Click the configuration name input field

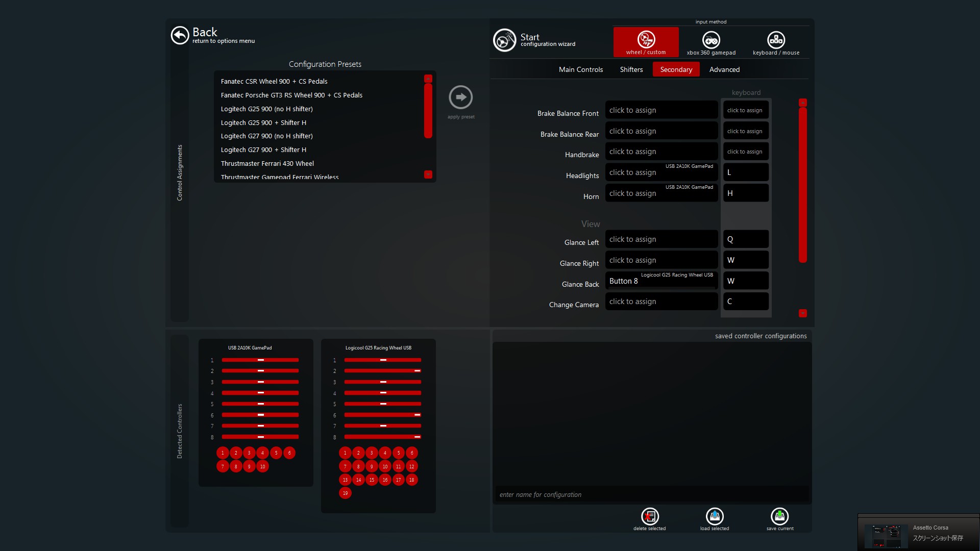[651, 494]
